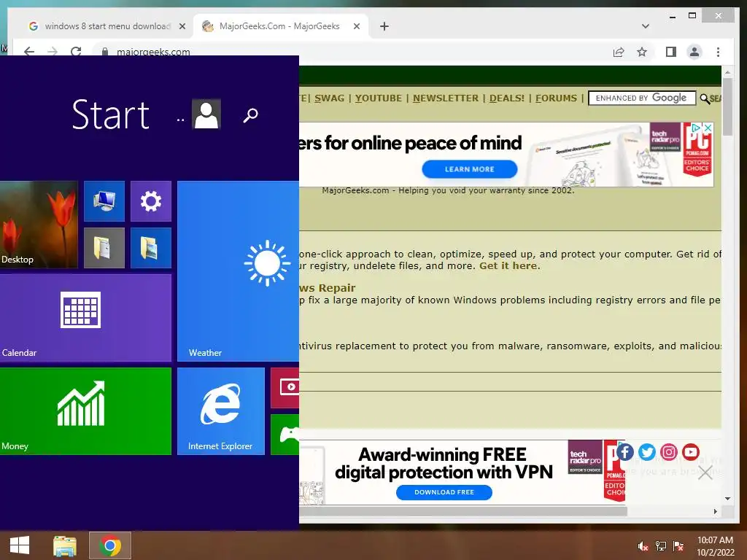The image size is (747, 560).
Task: Click the user account picture in Start
Action: (x=206, y=114)
